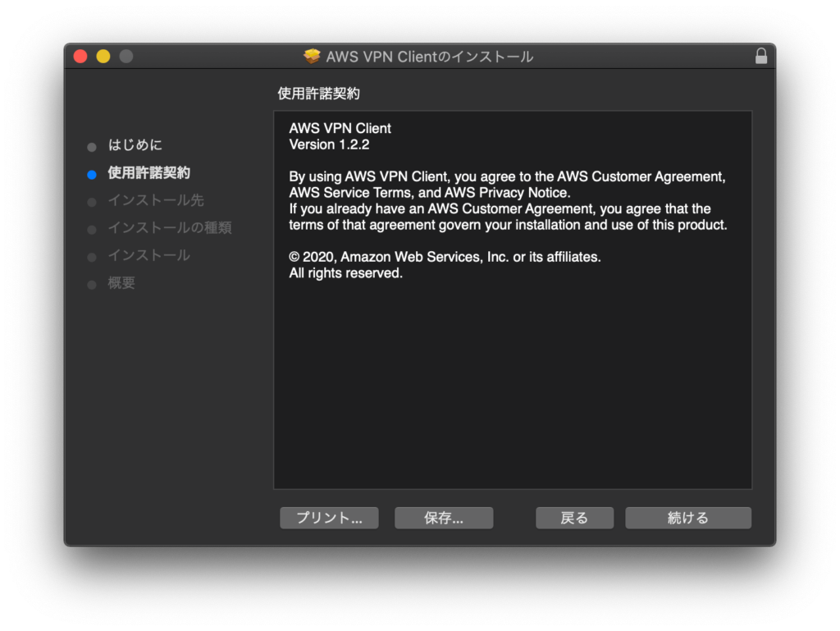
Task: Open the print dialog via プリント…
Action: [329, 518]
